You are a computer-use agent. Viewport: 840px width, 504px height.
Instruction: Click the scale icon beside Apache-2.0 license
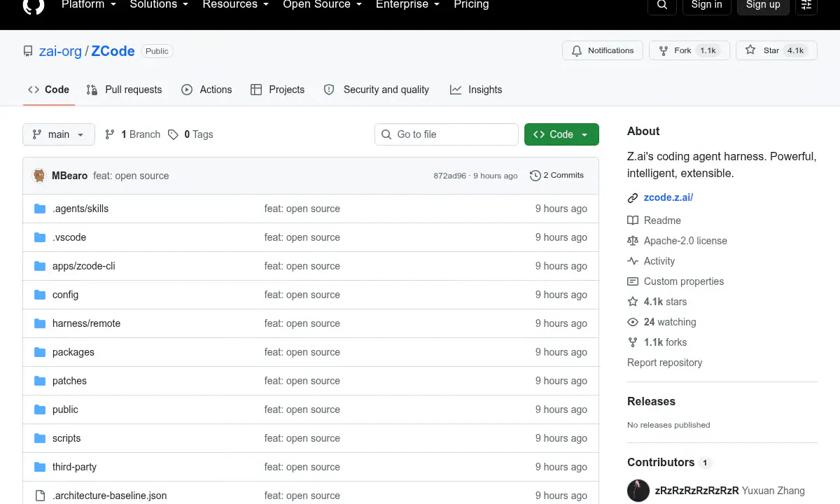633,241
